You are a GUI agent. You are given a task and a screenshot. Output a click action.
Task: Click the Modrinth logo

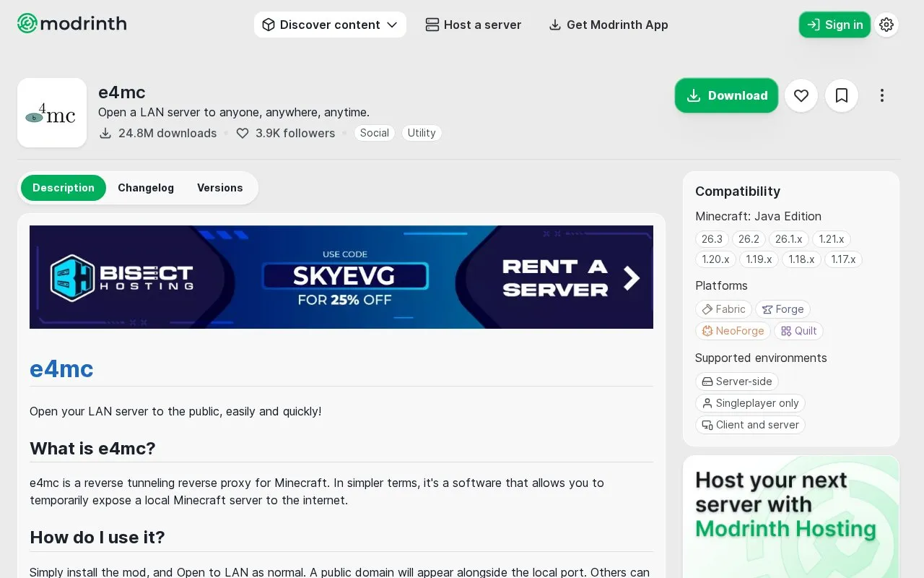pos(71,24)
